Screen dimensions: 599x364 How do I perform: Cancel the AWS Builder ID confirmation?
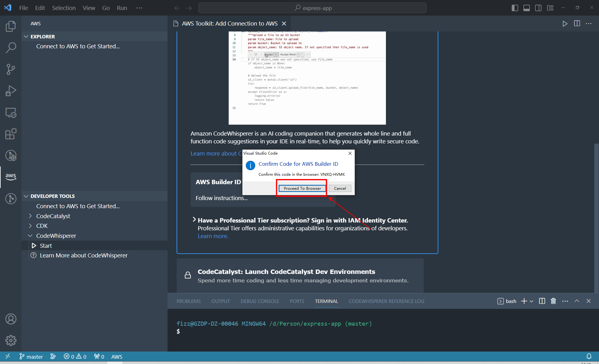click(x=340, y=188)
